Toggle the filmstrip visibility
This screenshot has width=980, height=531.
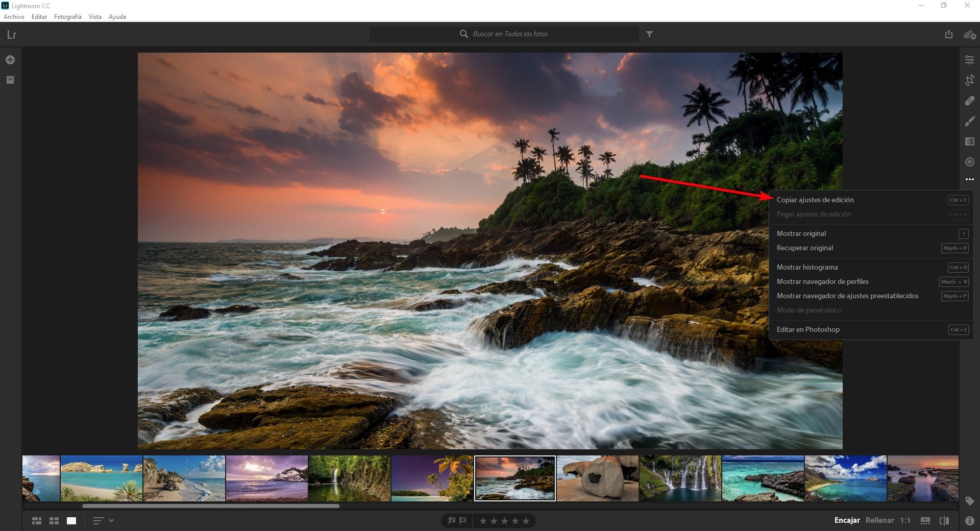coord(925,521)
